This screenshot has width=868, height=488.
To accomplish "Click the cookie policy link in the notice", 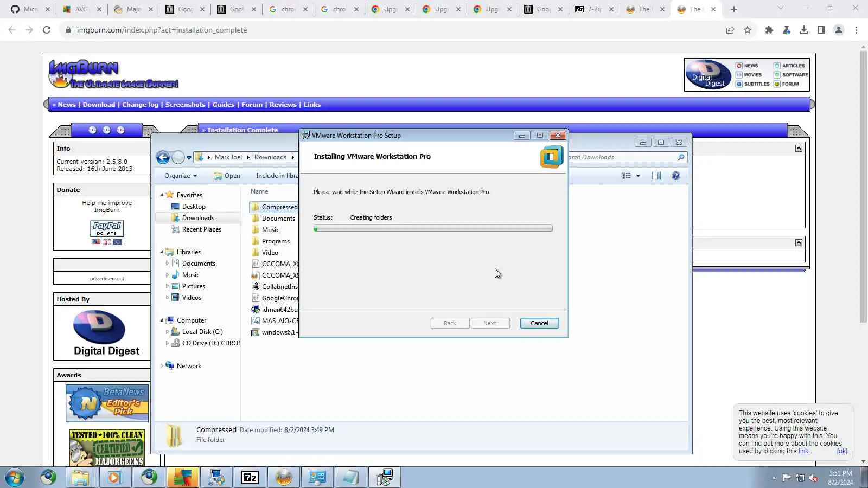I will click(x=803, y=451).
